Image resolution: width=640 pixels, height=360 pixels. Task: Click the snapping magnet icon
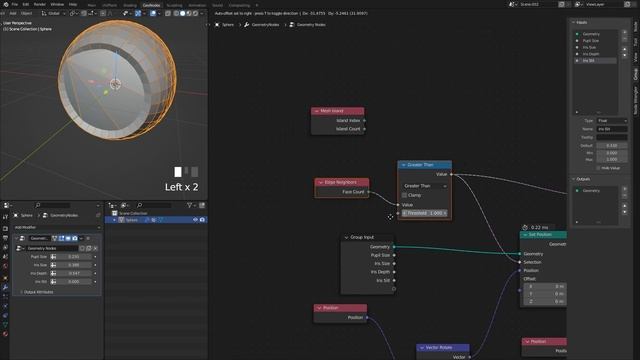point(84,13)
